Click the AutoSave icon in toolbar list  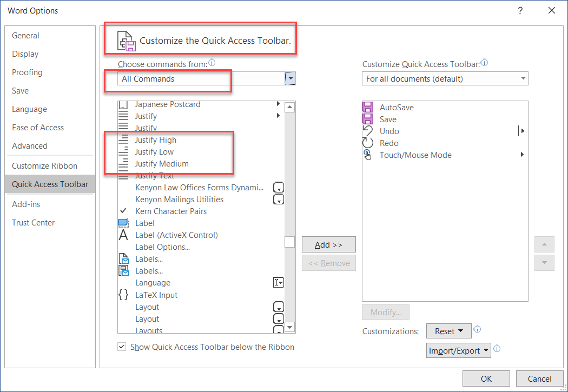(368, 107)
